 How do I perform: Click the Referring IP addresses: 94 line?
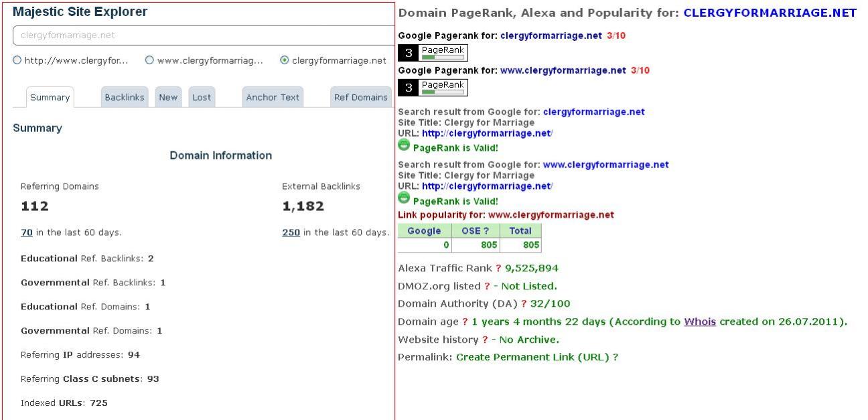[x=80, y=354]
